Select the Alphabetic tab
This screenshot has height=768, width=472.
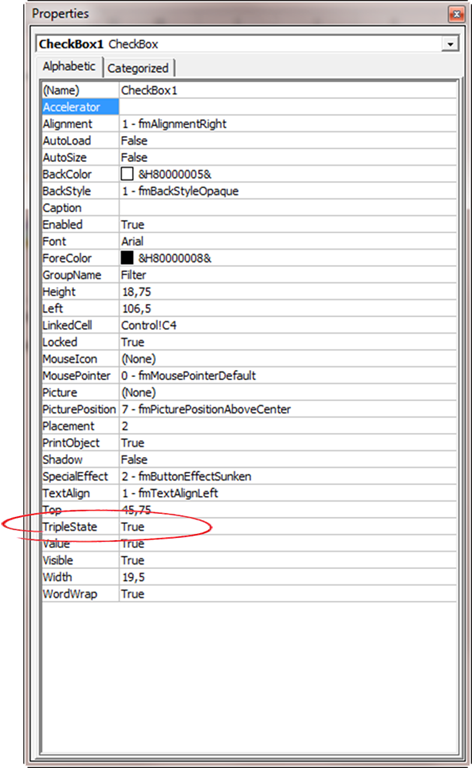69,66
